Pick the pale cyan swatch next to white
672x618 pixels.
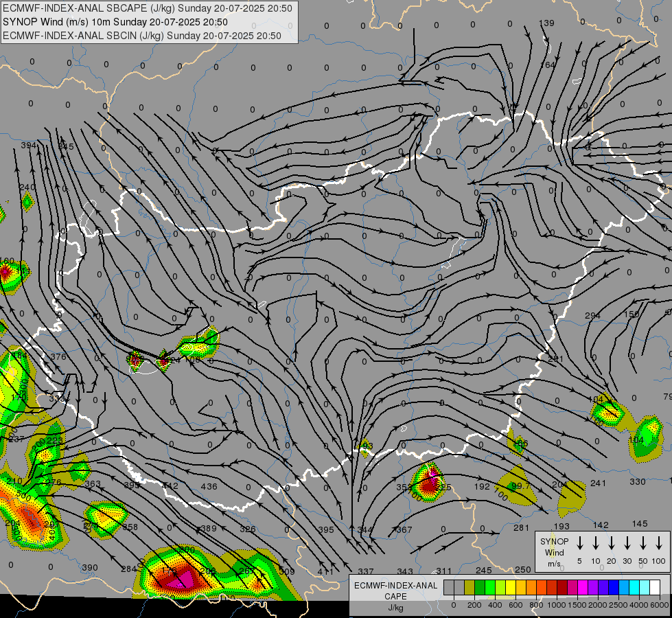[645, 587]
